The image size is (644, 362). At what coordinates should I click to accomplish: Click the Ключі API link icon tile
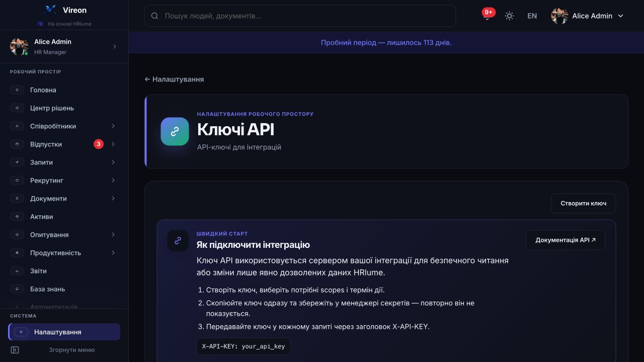coord(175,131)
